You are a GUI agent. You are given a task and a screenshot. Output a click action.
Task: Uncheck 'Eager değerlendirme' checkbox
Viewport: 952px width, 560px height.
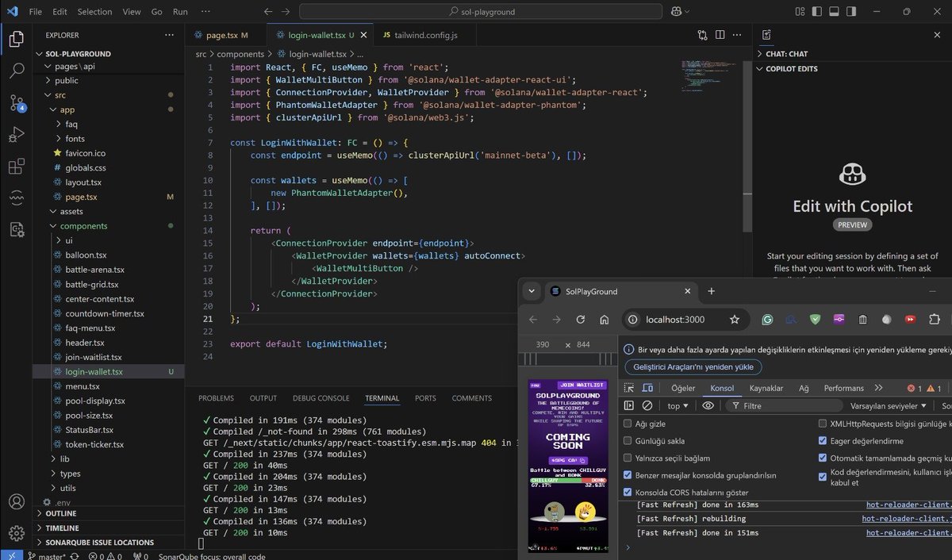pos(823,441)
